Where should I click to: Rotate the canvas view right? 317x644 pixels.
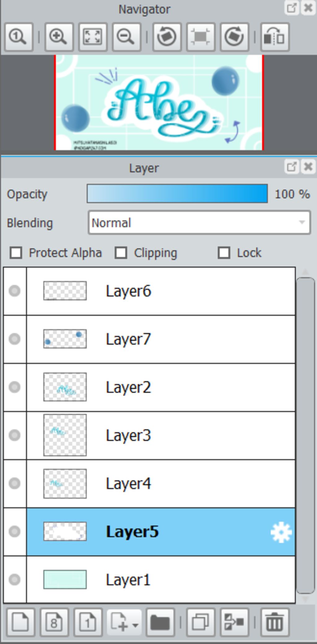(x=234, y=37)
